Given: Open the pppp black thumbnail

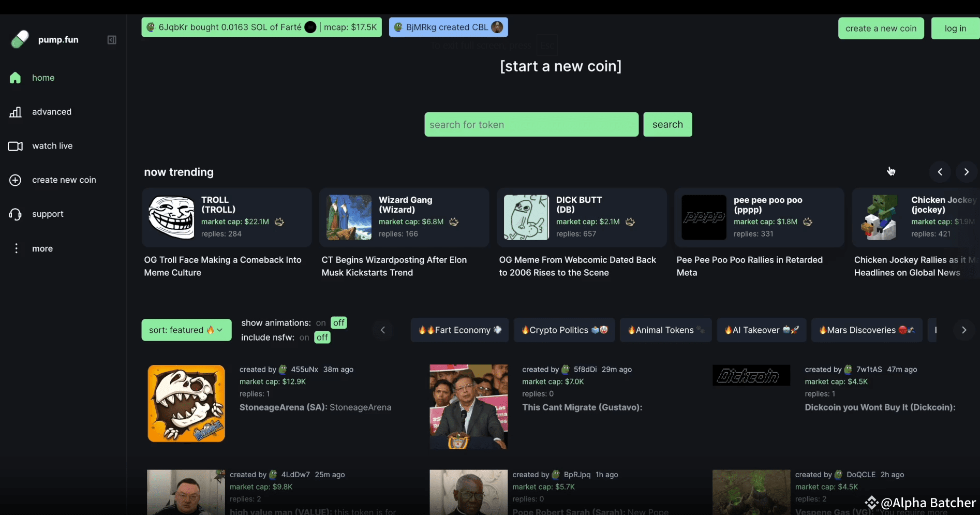Looking at the screenshot, I should coord(704,217).
